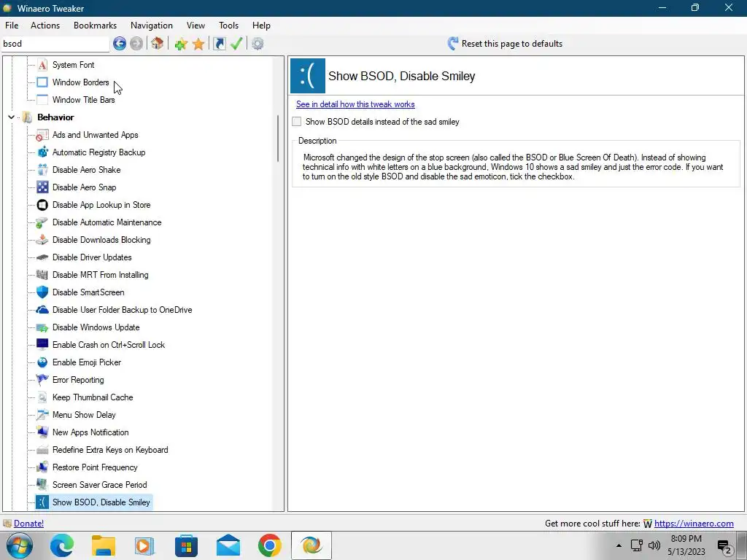Open File Explorer from the taskbar

click(x=104, y=545)
